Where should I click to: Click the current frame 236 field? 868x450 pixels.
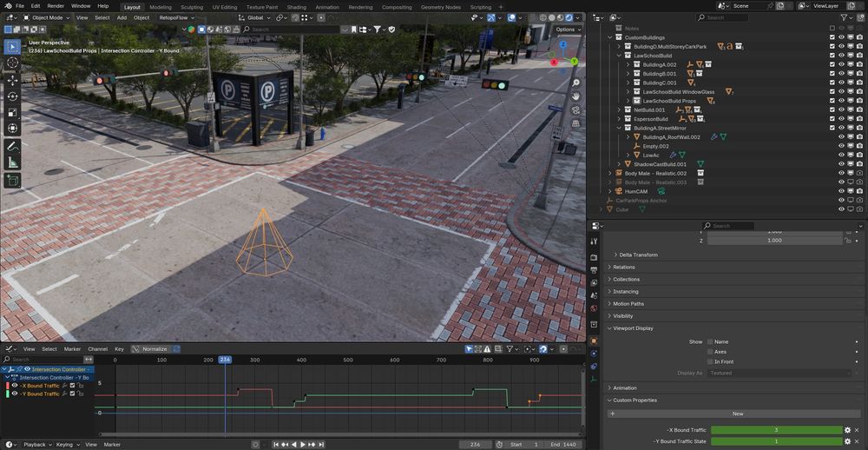[475, 445]
